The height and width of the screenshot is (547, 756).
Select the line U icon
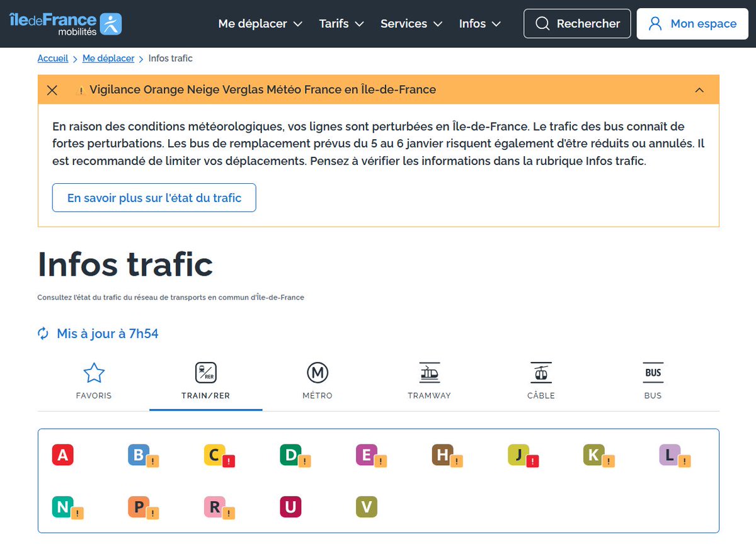pyautogui.click(x=290, y=506)
